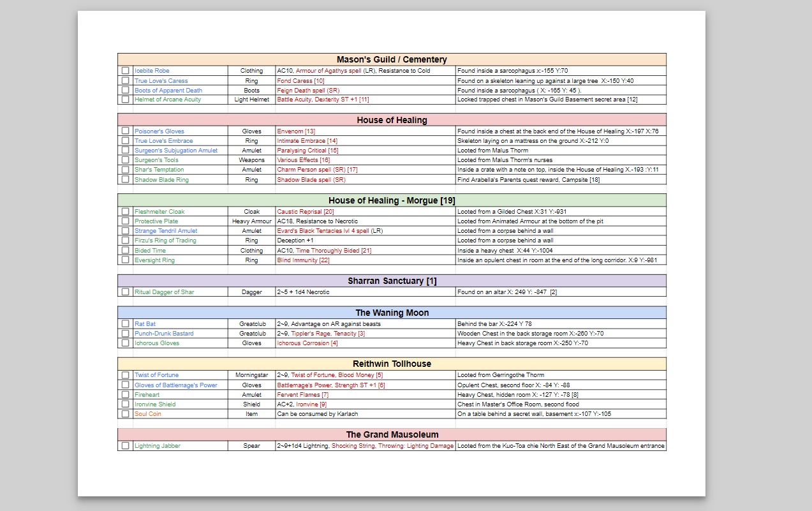Click the Feign Death spell (SR) cell
This screenshot has width=812, height=511.
365,91
